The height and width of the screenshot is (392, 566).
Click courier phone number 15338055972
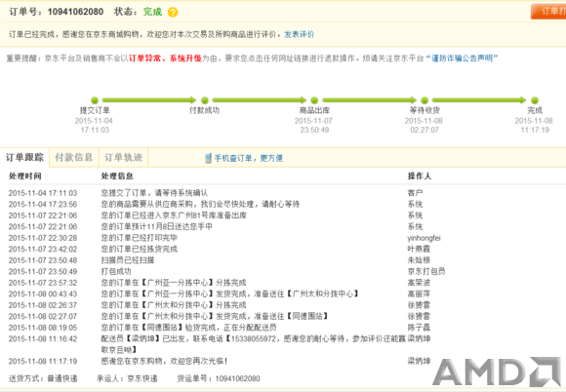coord(253,339)
